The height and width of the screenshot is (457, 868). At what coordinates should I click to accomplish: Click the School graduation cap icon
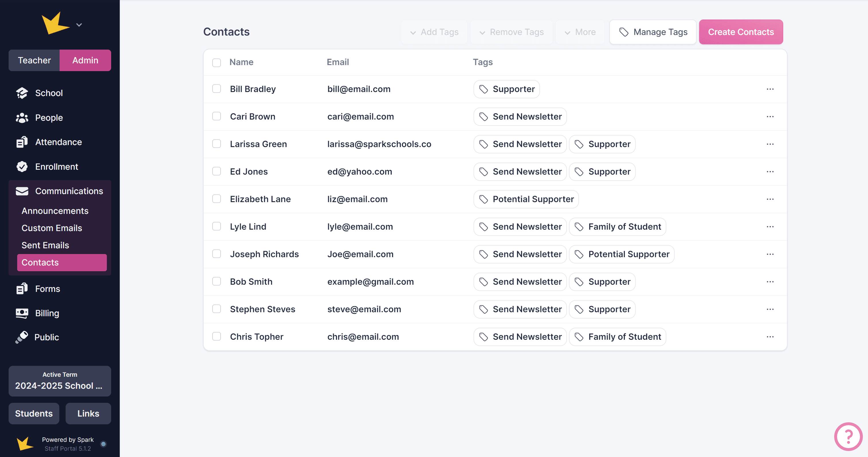click(22, 93)
